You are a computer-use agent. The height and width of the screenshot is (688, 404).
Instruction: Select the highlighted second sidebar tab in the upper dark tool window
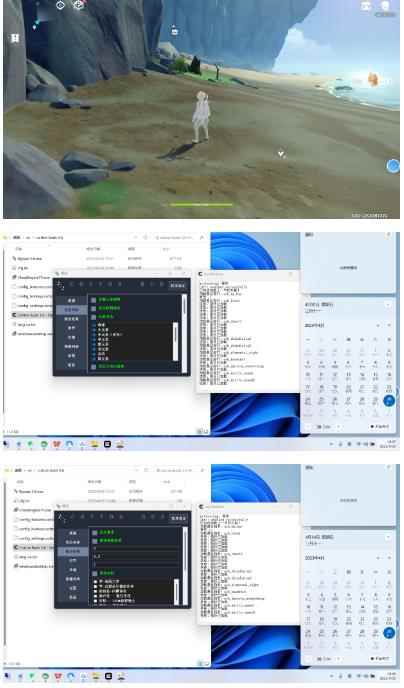tap(72, 310)
